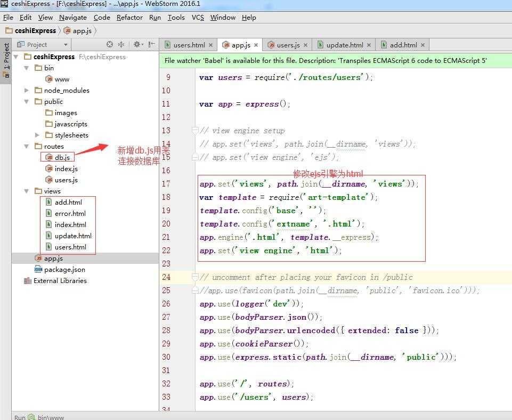The height and width of the screenshot is (420, 512).
Task: Collapse the public folder
Action: pyautogui.click(x=27, y=102)
